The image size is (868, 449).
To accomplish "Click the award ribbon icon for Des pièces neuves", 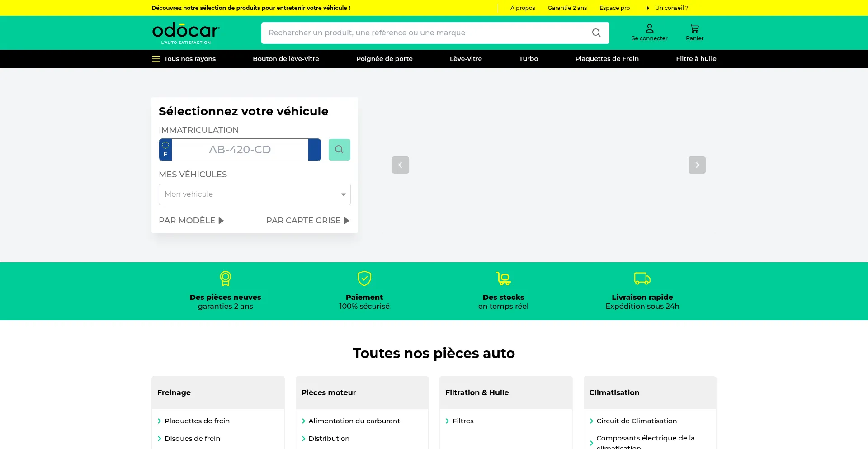I will 226,279.
